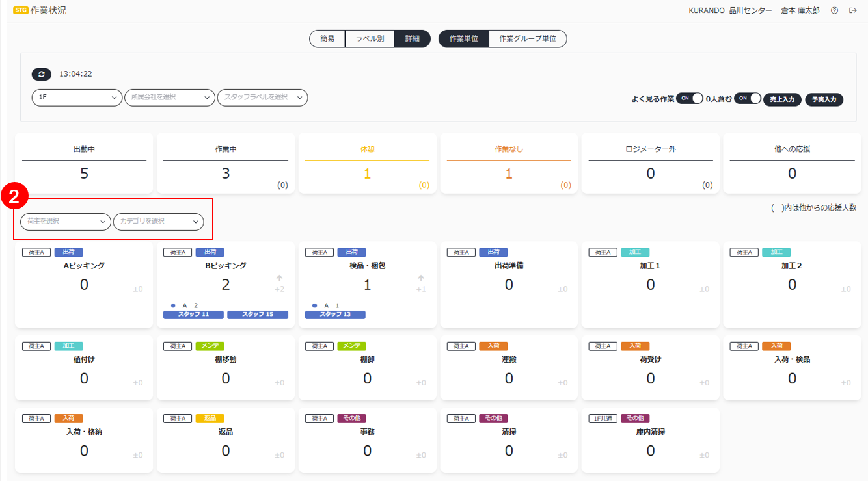This screenshot has width=868, height=481.
Task: Click the 1F共通 tag on 庫内清掃 card
Action: (603, 419)
